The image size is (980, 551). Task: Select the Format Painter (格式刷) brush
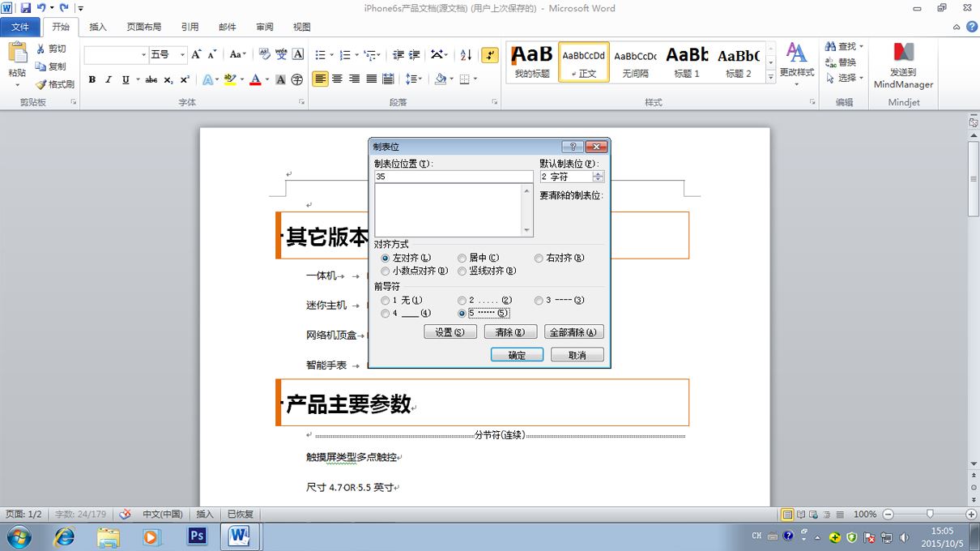coord(40,84)
